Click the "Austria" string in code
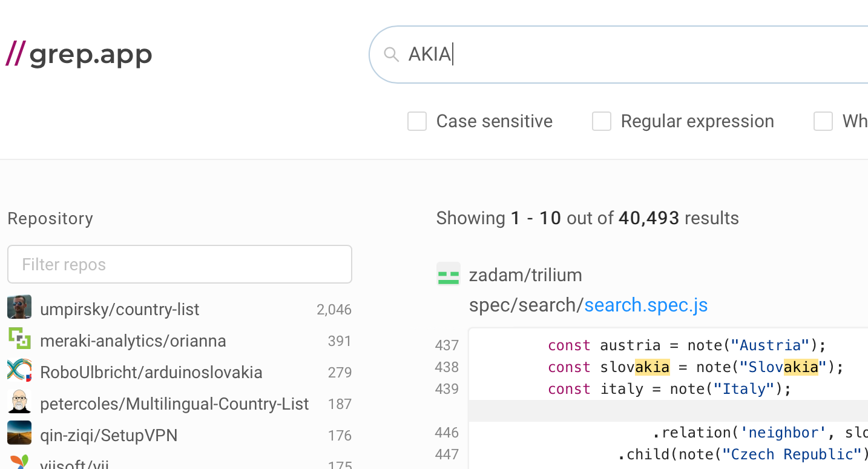Viewport: 868px width, 469px height. pos(771,345)
